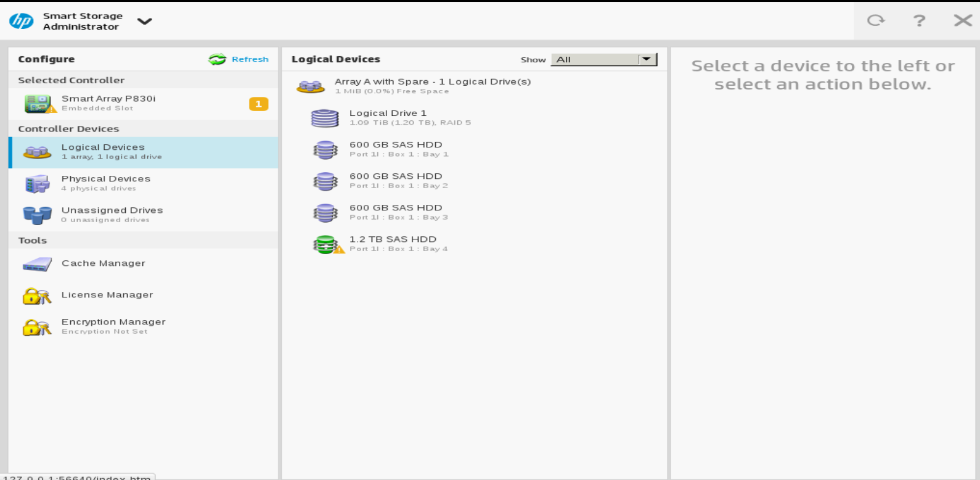
Task: Click the 'Embedded Slot' subtitle text
Action: click(97, 109)
